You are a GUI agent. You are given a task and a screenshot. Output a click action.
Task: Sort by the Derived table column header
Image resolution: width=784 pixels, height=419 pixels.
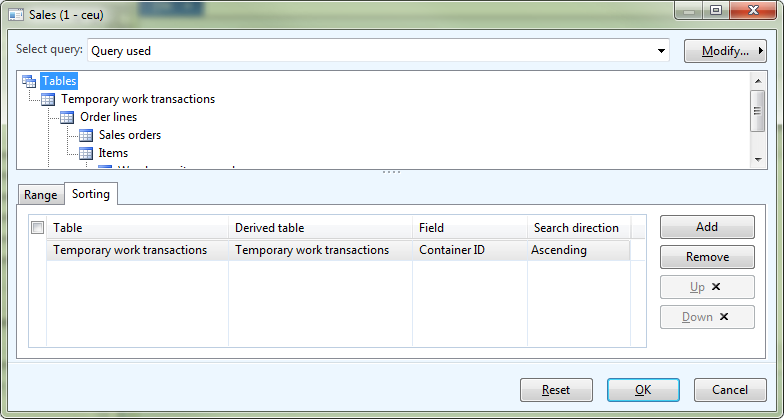coord(320,228)
